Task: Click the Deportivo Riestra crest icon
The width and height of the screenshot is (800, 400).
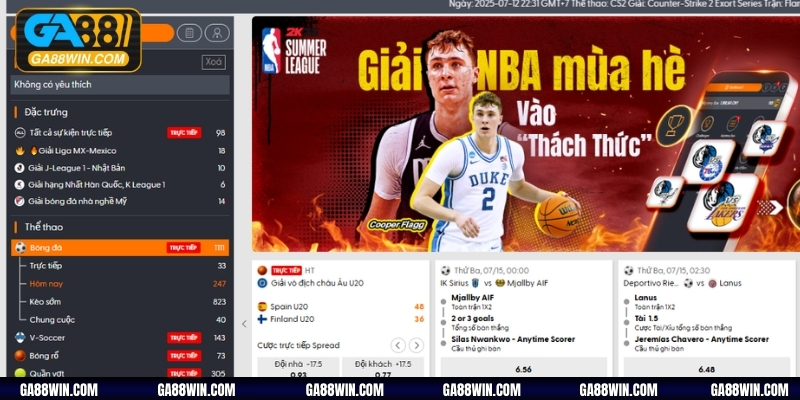Action: [x=688, y=283]
